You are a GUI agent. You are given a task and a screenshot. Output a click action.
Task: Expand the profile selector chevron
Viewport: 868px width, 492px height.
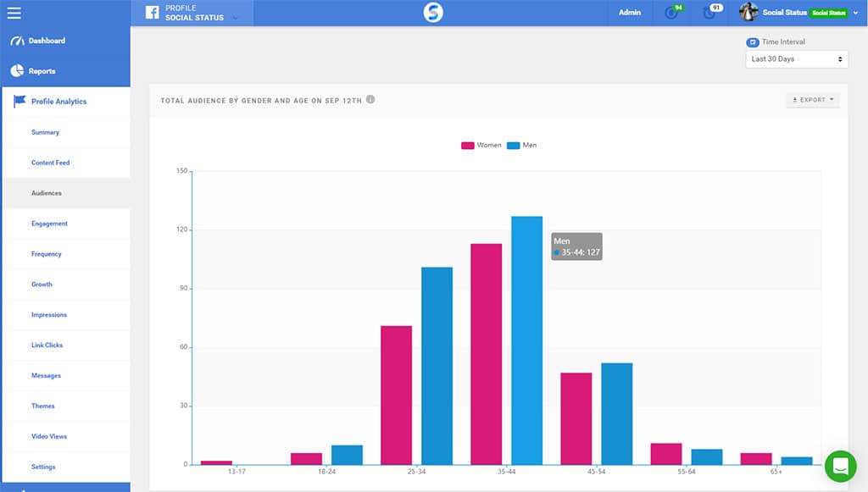(236, 18)
